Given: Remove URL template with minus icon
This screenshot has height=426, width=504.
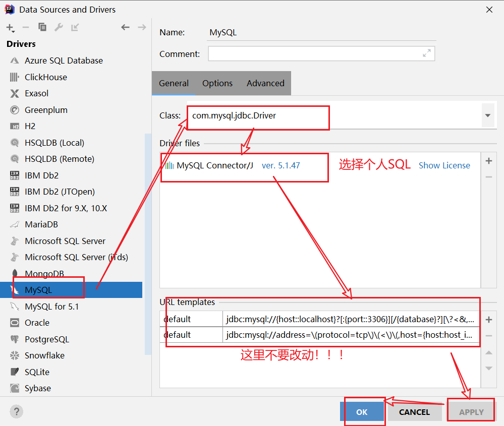Looking at the screenshot, I should pyautogui.click(x=489, y=336).
